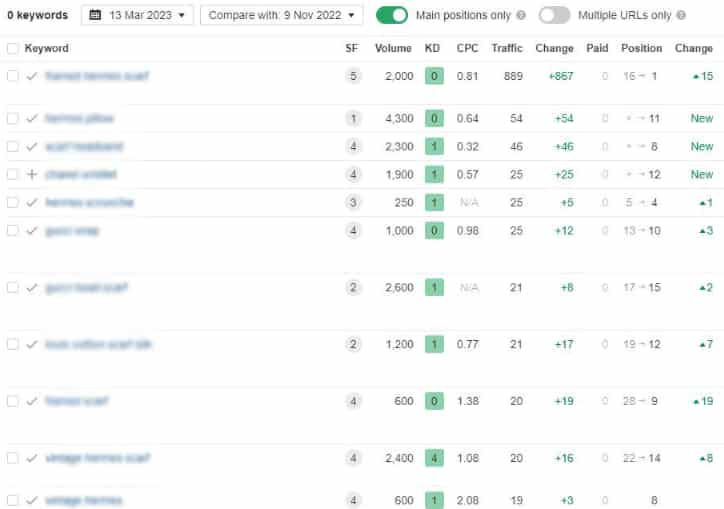Sort by the Volume column header
This screenshot has height=509, width=724.
(x=393, y=48)
